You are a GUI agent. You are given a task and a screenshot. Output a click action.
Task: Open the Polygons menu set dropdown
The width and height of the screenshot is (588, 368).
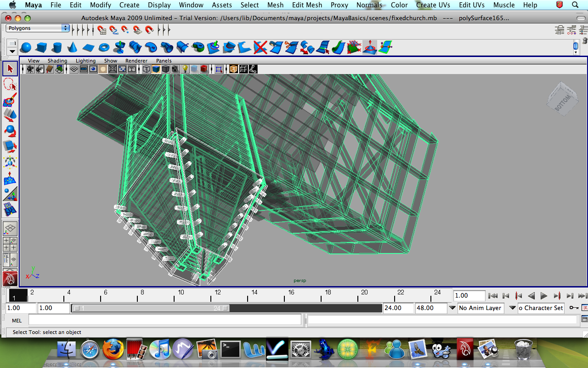tap(38, 28)
